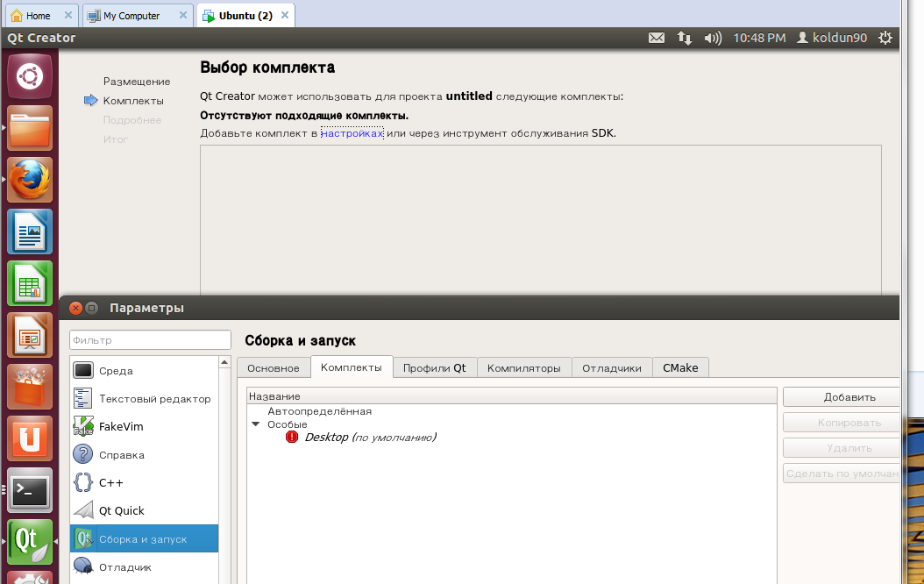Click Сделать по умолчанию button
Screen dimensions: 924x584
pyautogui.click(x=842, y=474)
